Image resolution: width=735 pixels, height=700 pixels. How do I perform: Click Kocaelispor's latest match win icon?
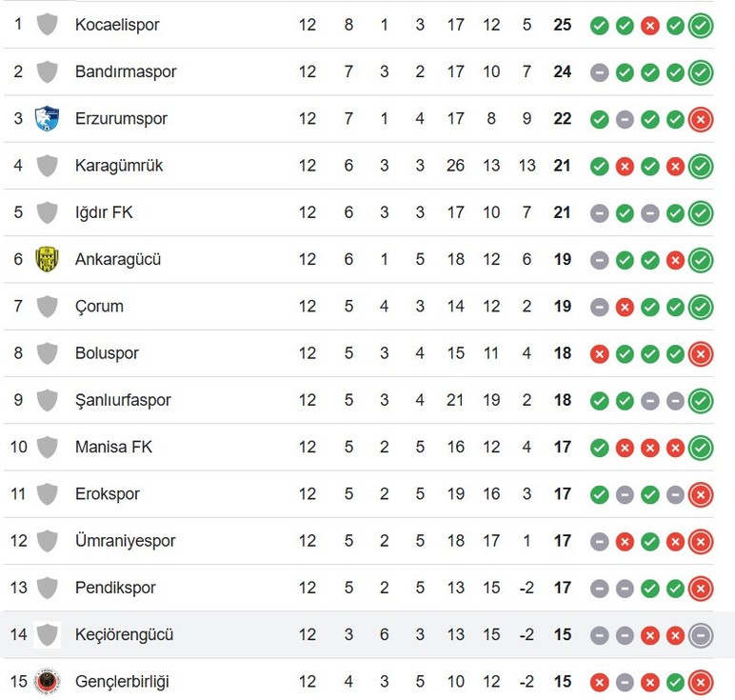click(x=701, y=26)
